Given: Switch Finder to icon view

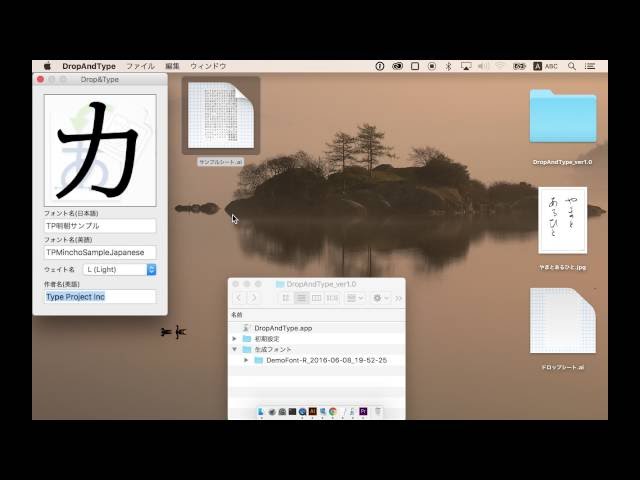Looking at the screenshot, I should click(286, 298).
